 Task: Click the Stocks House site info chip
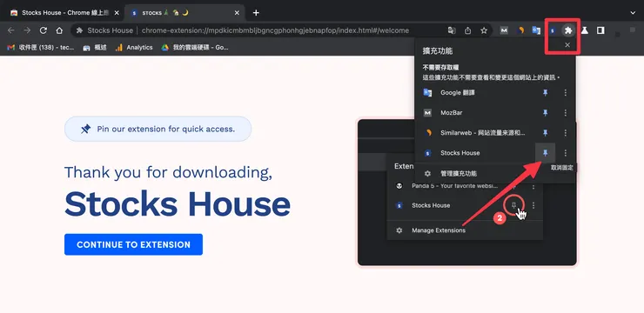tap(105, 30)
